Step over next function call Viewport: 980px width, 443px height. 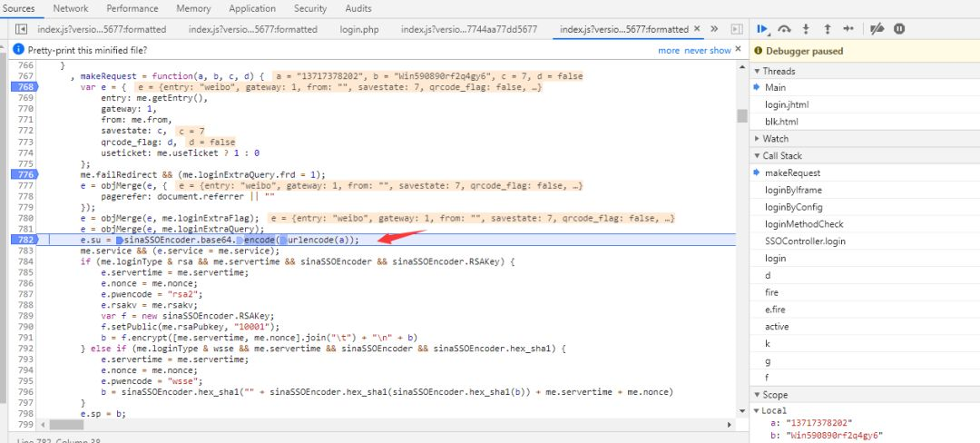[x=784, y=29]
